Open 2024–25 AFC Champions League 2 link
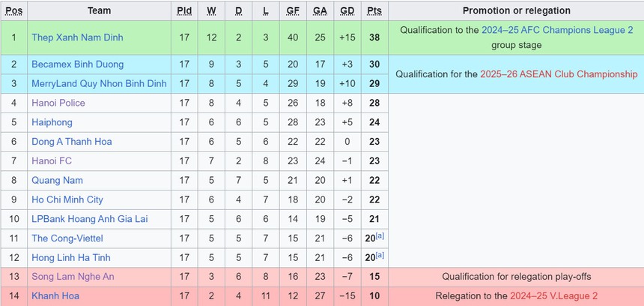644x306 pixels. point(557,30)
